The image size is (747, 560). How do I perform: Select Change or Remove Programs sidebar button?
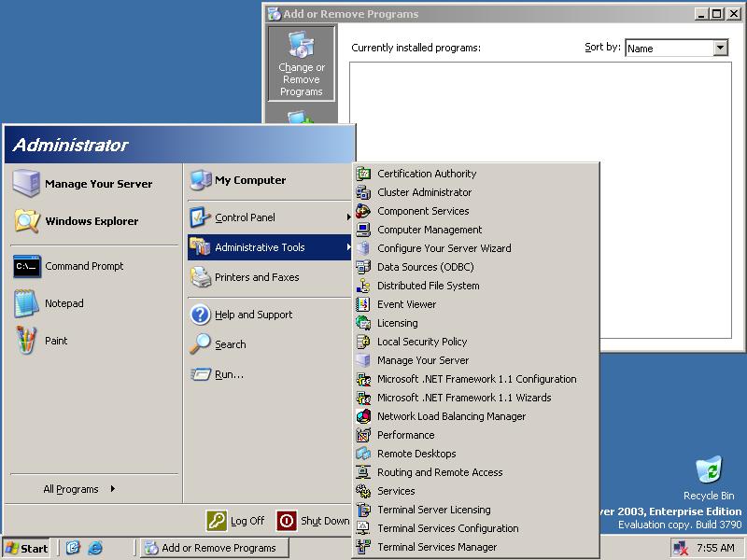301,63
